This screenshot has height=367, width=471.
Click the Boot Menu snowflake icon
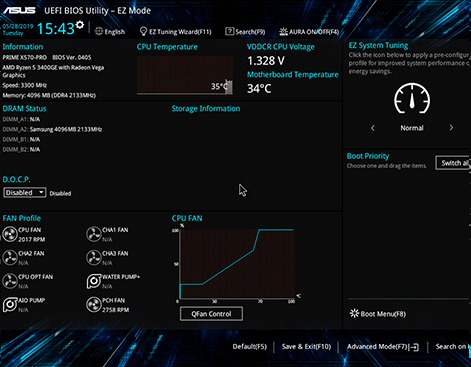click(x=354, y=313)
